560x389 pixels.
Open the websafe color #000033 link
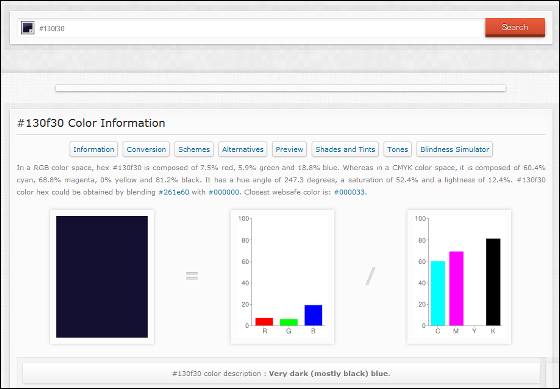point(349,192)
